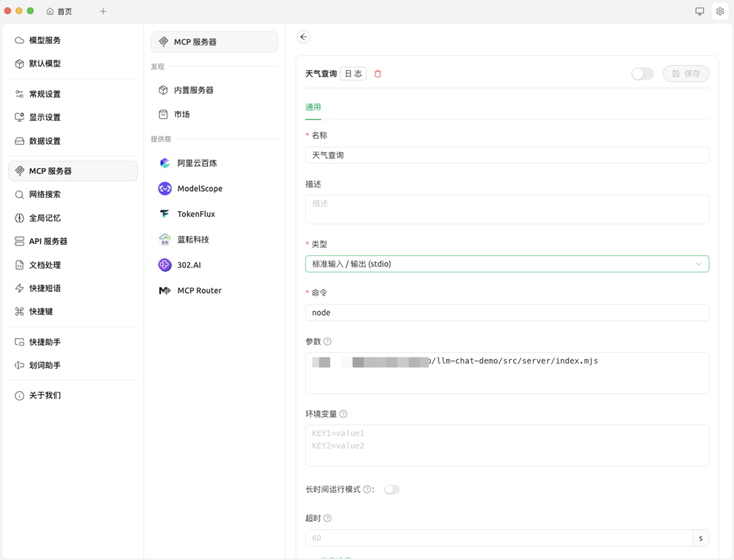The image size is (734, 560).
Task: Click the red trash delete icon
Action: tap(377, 74)
